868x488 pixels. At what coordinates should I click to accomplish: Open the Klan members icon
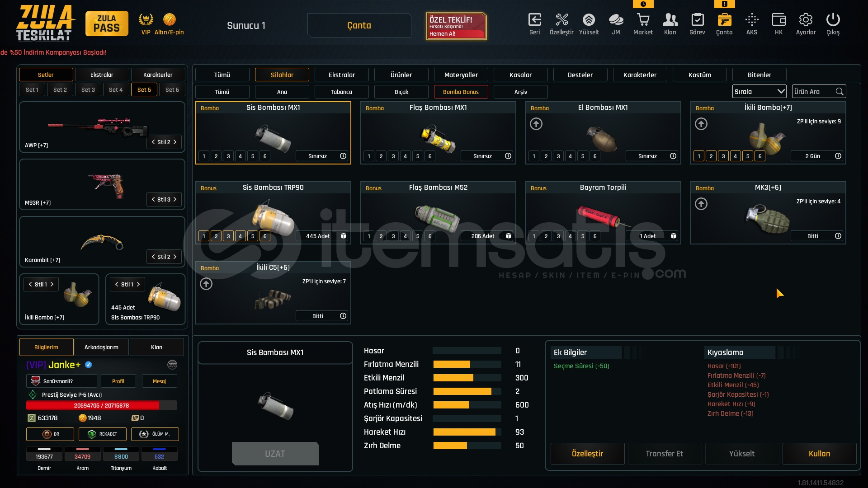(x=670, y=20)
